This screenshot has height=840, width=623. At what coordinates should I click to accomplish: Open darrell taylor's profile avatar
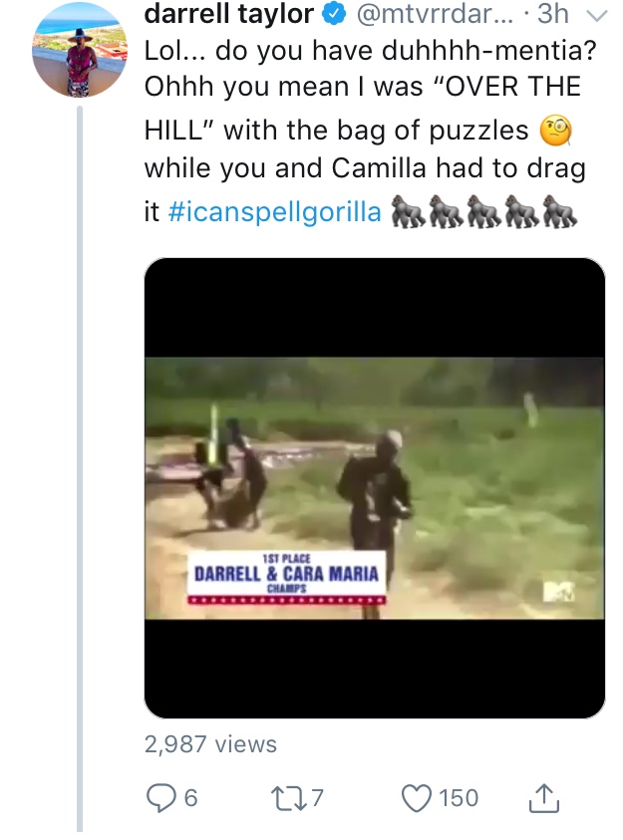click(80, 50)
